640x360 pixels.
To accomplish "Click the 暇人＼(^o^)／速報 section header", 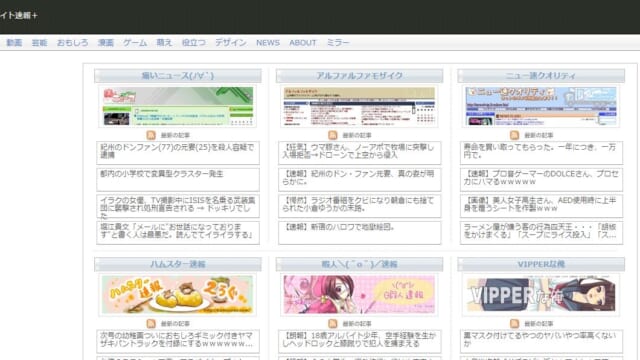I will (x=360, y=264).
